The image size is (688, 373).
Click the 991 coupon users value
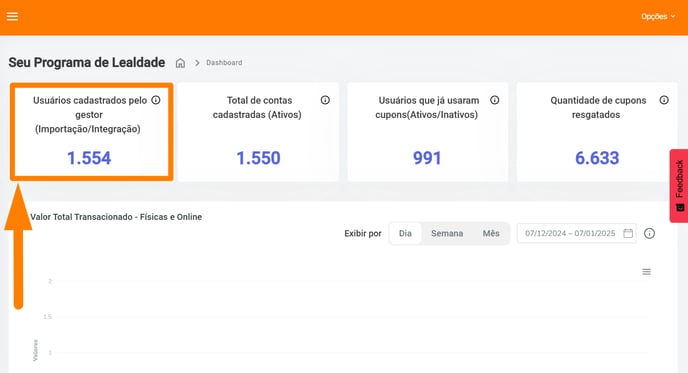coord(427,158)
